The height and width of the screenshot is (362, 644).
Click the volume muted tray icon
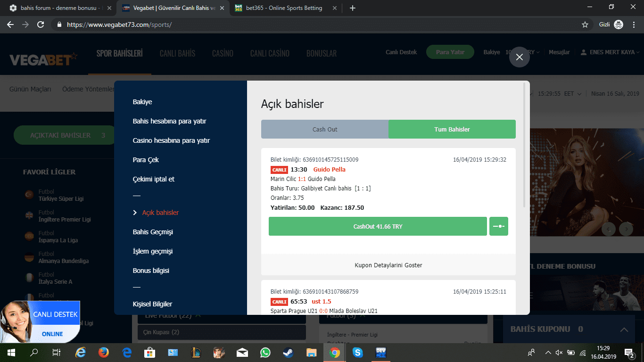pyautogui.click(x=559, y=352)
